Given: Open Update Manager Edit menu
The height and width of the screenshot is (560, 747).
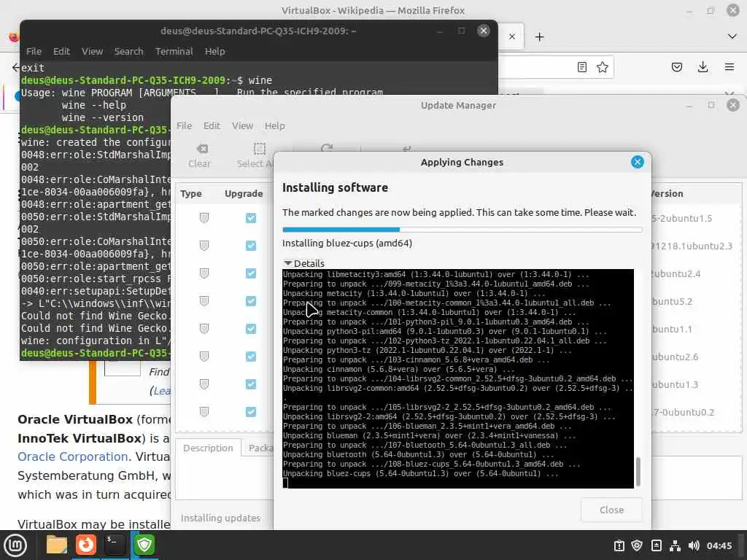Looking at the screenshot, I should 212,125.
